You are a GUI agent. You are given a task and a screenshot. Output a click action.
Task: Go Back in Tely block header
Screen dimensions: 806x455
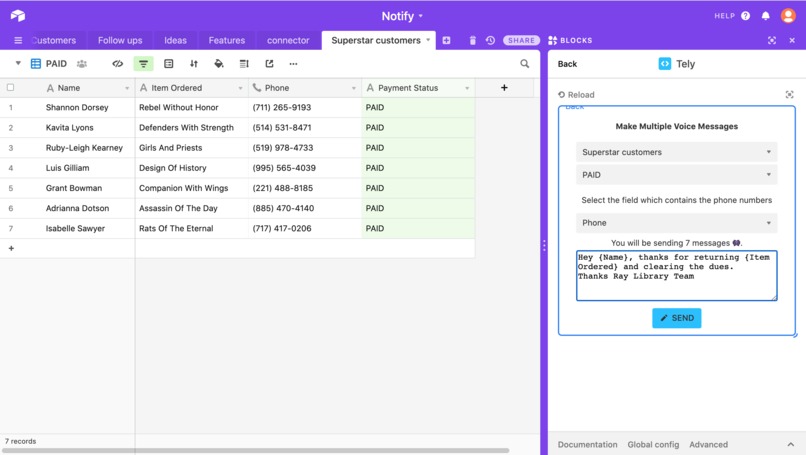(567, 64)
